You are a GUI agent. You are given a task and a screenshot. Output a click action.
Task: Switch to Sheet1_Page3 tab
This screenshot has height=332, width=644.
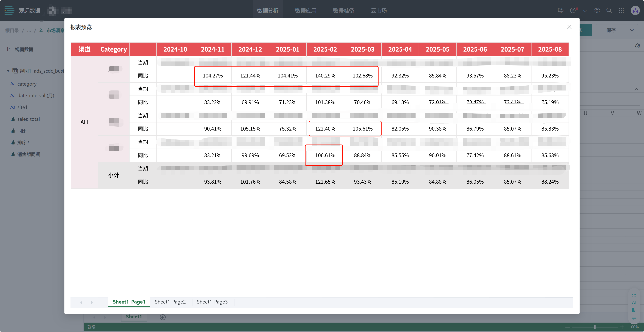pos(212,302)
